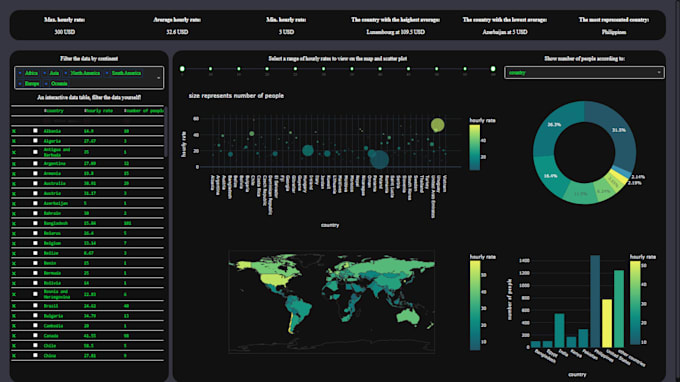Delete the Albania row with its x icon
The width and height of the screenshot is (680, 382).
pos(14,131)
